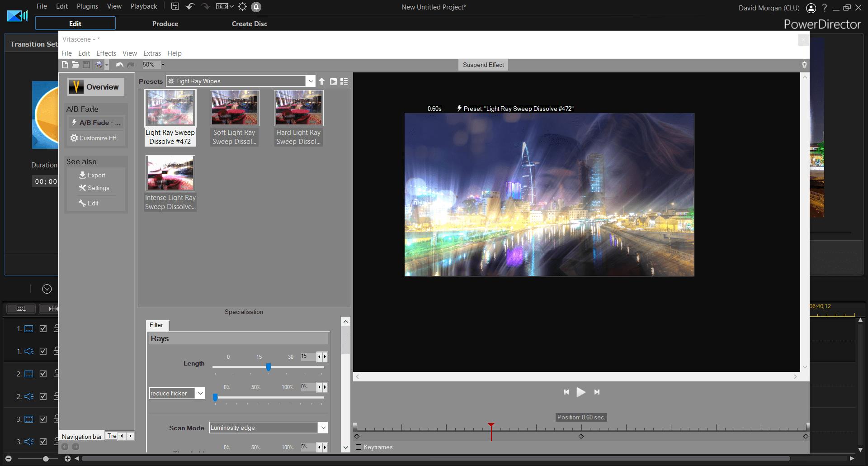Click the lightbulb icon beside Suspend Effect
868x466 pixels.
click(804, 65)
